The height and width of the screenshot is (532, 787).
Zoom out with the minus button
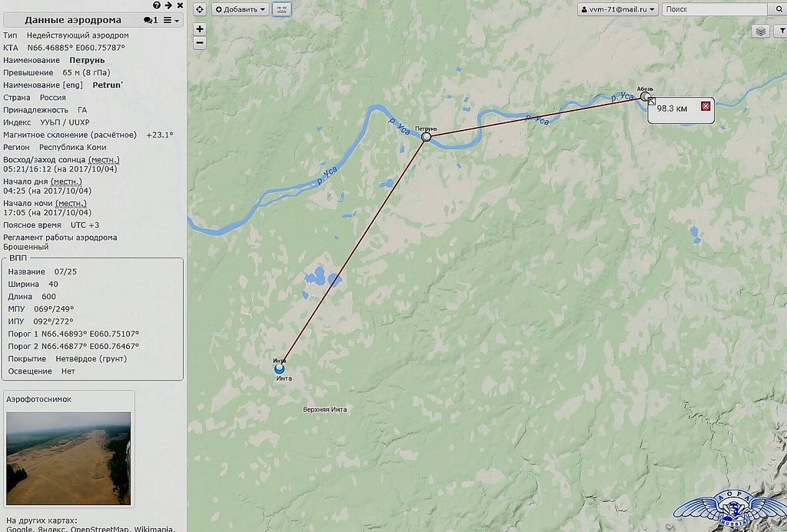(x=200, y=42)
